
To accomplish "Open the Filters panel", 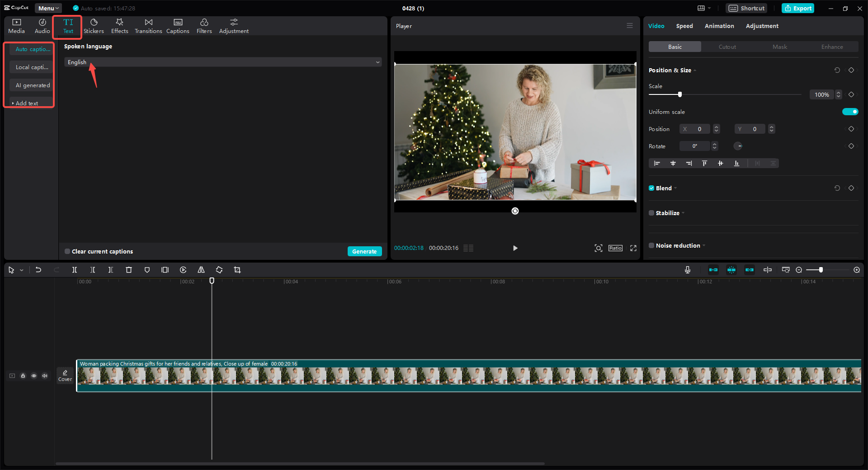I will click(x=204, y=26).
